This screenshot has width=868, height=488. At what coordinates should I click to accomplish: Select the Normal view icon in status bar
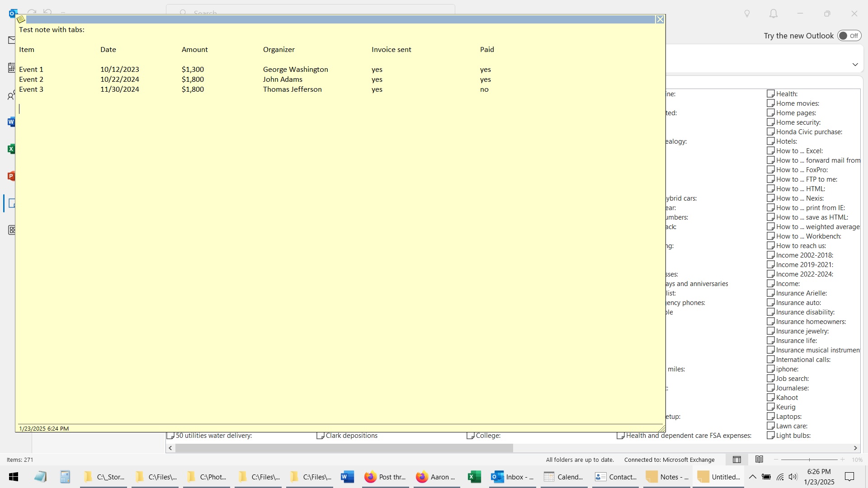[x=736, y=459]
